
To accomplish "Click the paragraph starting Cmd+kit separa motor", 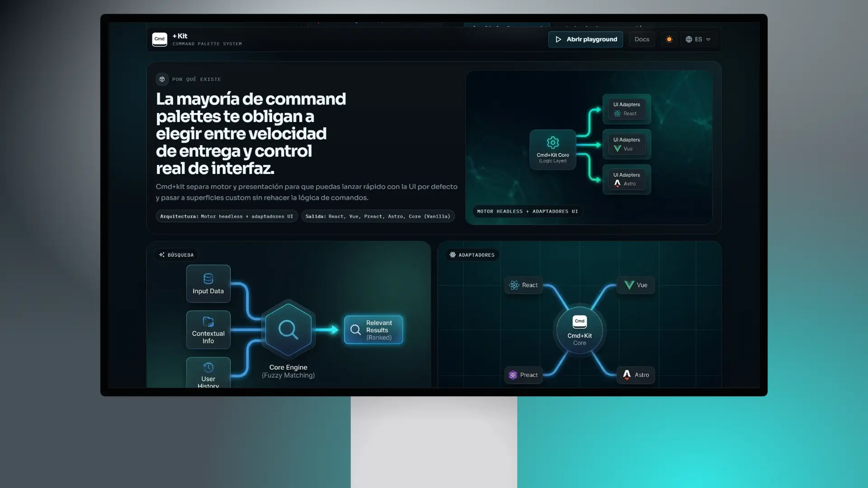I will coord(307,192).
